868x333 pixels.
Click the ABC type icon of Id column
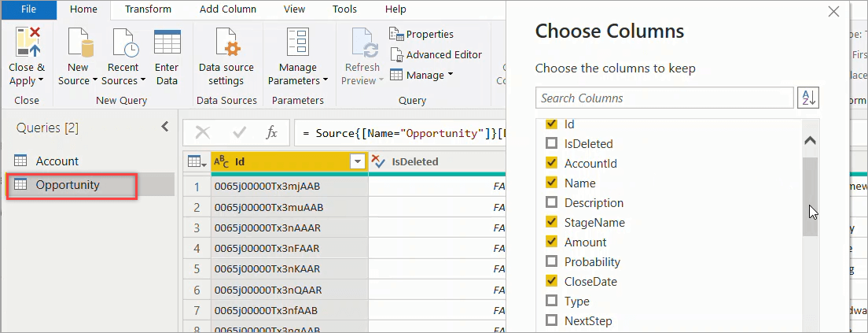[x=222, y=161]
